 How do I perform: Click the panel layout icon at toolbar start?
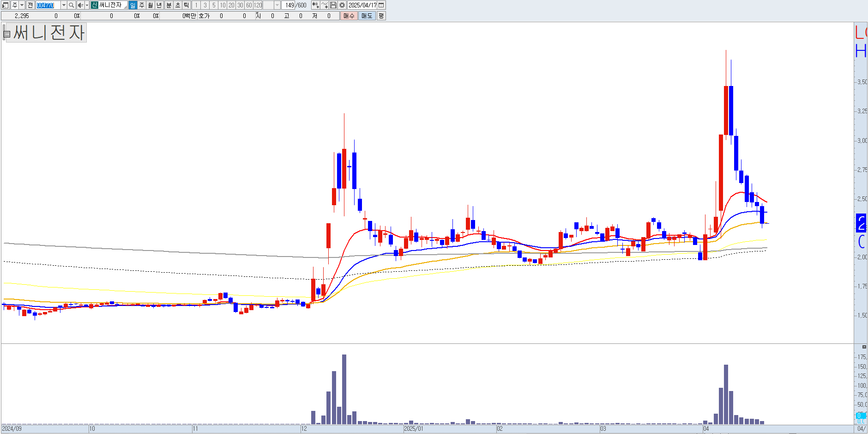coord(6,5)
